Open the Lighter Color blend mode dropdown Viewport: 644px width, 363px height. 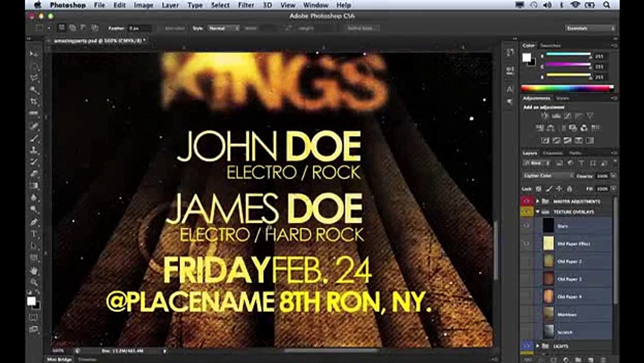pos(548,175)
